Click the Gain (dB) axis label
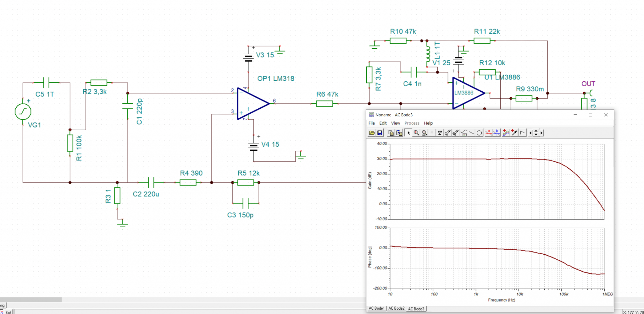Screen dimensions: 644x314 point(370,181)
